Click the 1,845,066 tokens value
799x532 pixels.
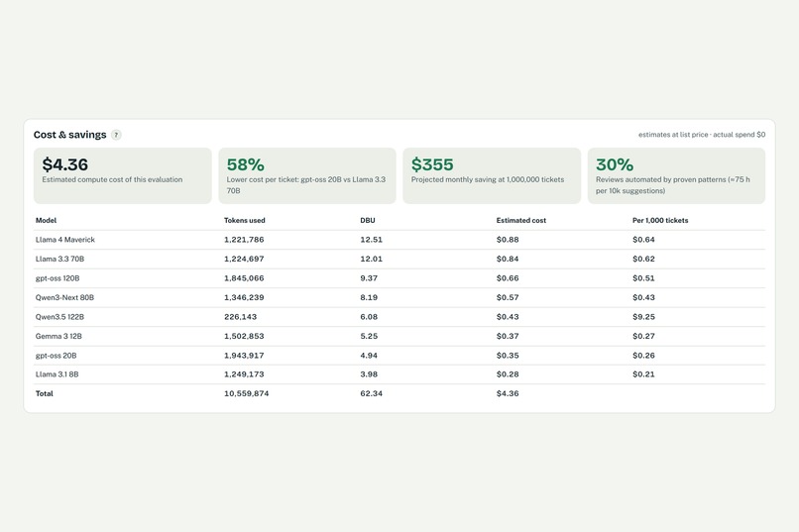click(244, 278)
